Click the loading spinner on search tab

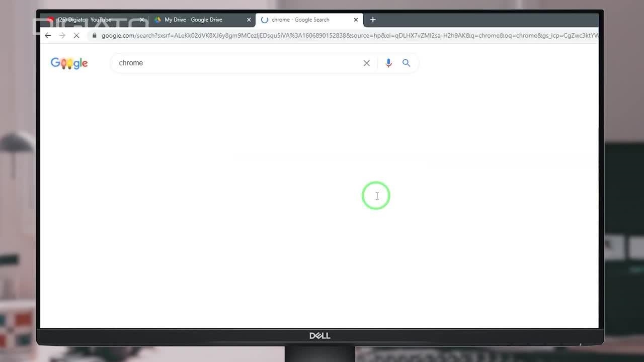(265, 20)
